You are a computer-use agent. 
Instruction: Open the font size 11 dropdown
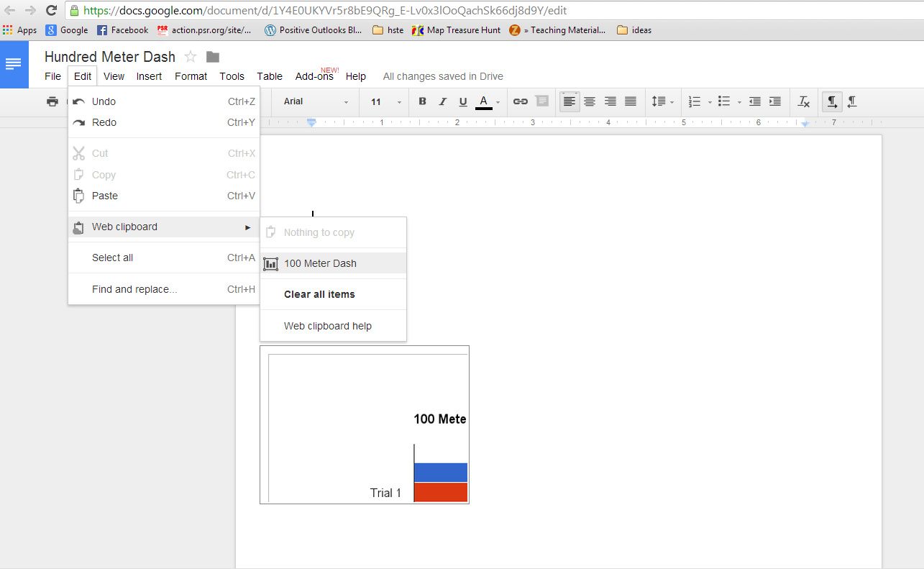(386, 101)
